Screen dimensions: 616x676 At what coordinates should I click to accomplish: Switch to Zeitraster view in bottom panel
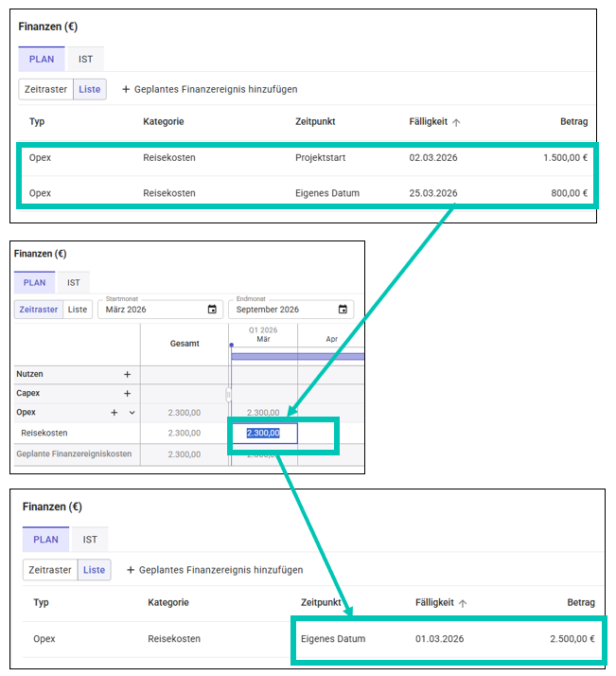click(x=51, y=570)
